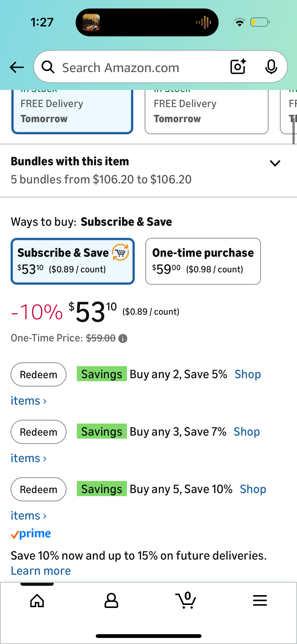Open Shop items for Buy 5 Save 10%
The height and width of the screenshot is (644, 297).
pos(253,489)
